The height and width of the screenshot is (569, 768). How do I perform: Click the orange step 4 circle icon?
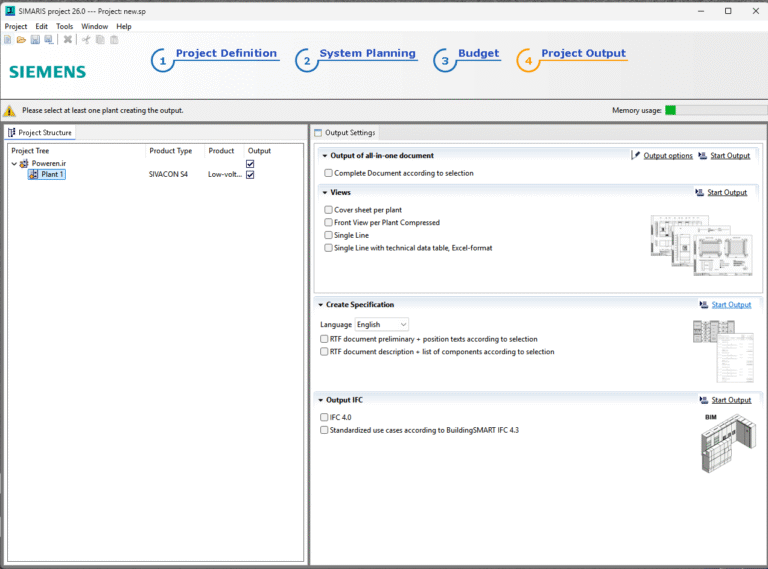tap(528, 61)
